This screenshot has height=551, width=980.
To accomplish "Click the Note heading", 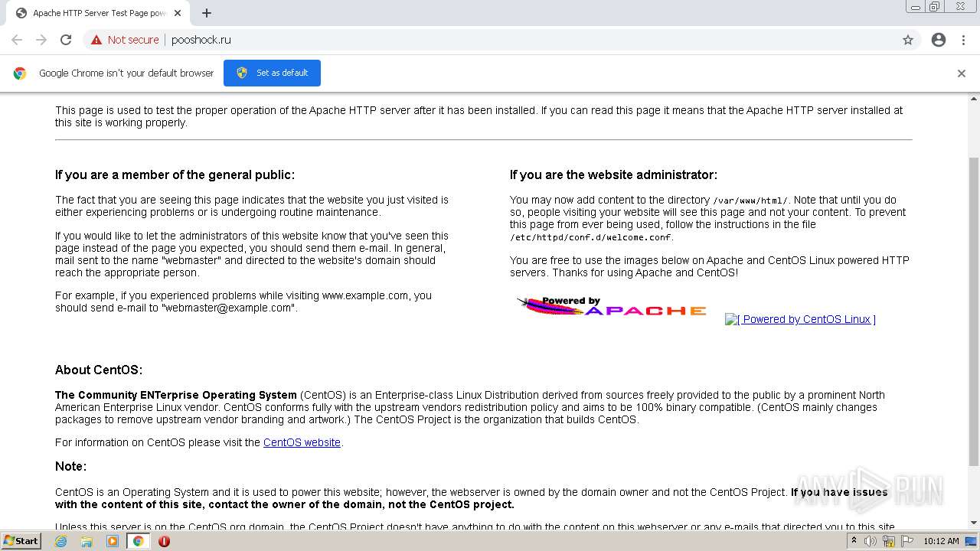I will click(70, 466).
